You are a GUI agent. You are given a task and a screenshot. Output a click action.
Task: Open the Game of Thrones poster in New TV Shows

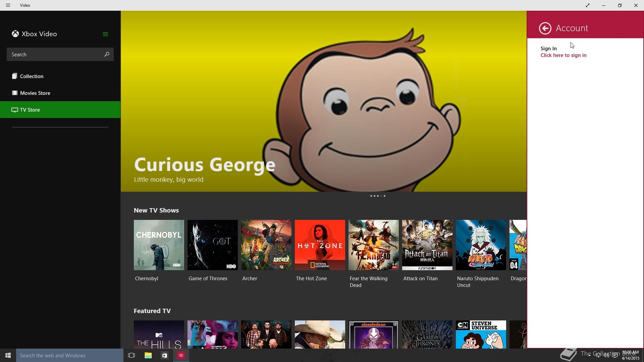click(213, 245)
